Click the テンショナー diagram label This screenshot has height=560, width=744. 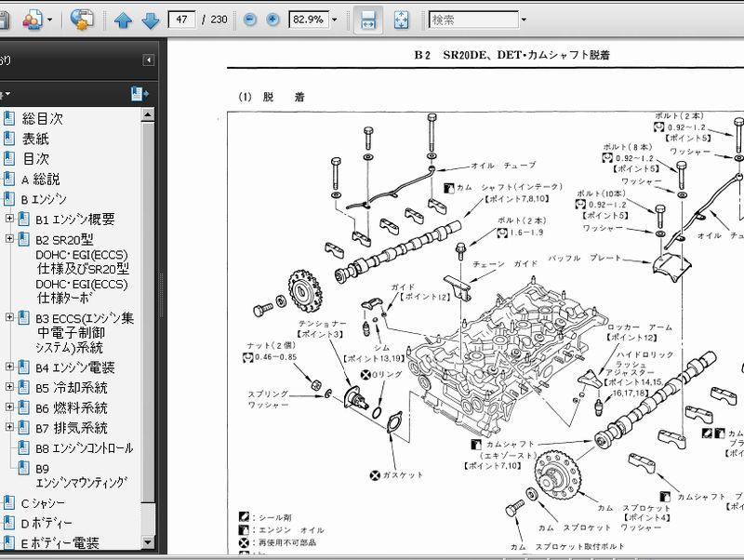click(323, 324)
